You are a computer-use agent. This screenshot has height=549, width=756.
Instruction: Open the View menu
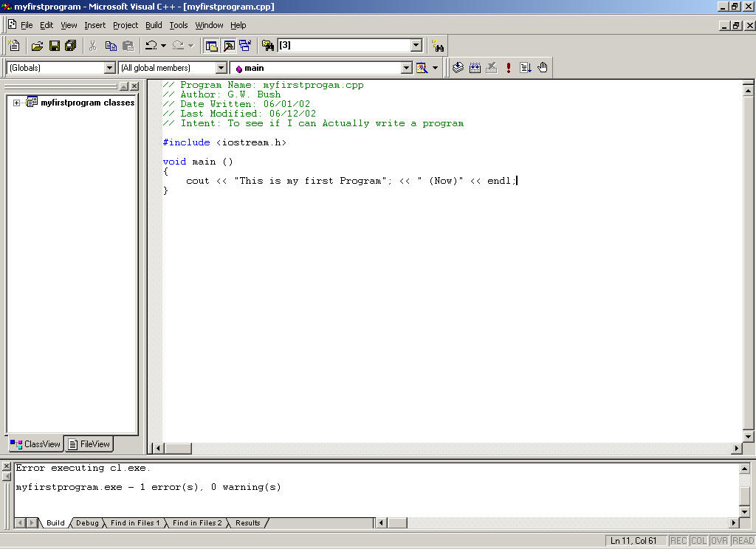69,25
